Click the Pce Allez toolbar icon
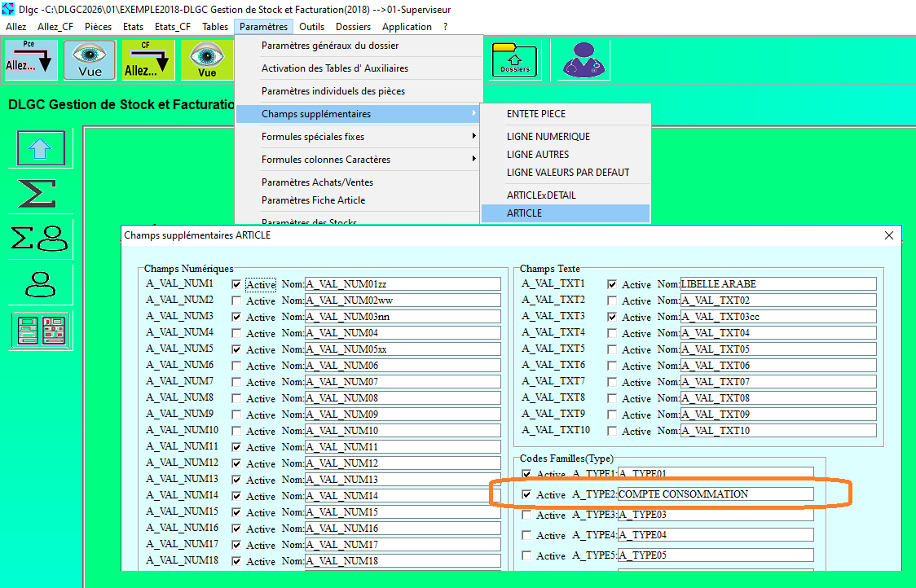This screenshot has height=588, width=916. (x=31, y=60)
